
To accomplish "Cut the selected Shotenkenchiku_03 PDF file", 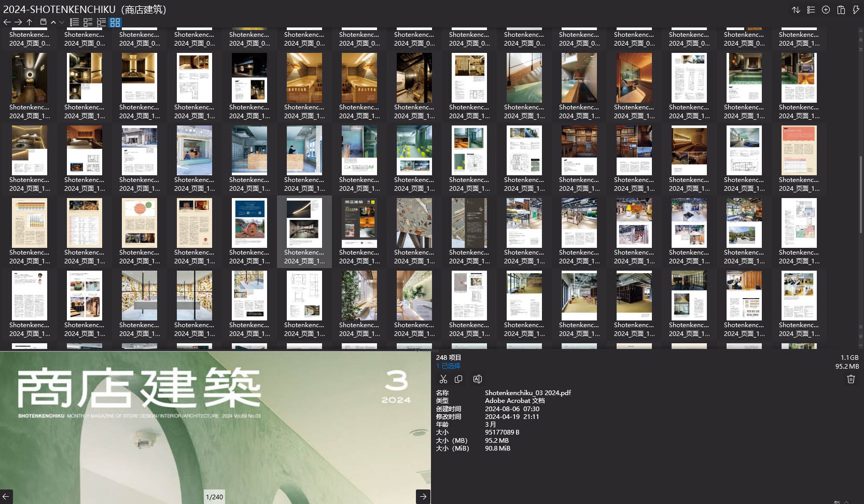I will pos(443,379).
